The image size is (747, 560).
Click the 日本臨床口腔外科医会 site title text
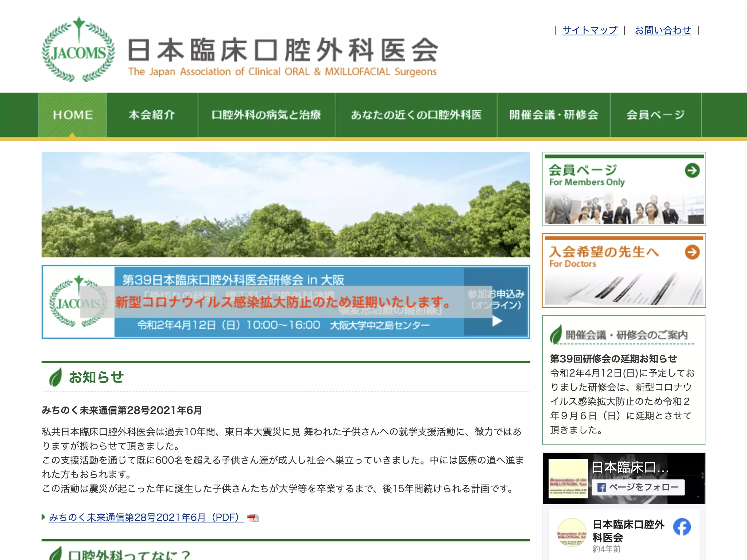(283, 50)
